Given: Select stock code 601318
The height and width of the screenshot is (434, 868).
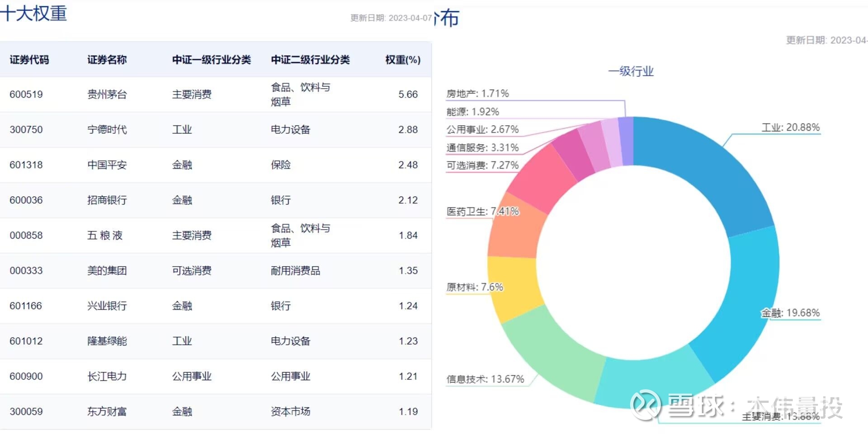Looking at the screenshot, I should click(26, 165).
